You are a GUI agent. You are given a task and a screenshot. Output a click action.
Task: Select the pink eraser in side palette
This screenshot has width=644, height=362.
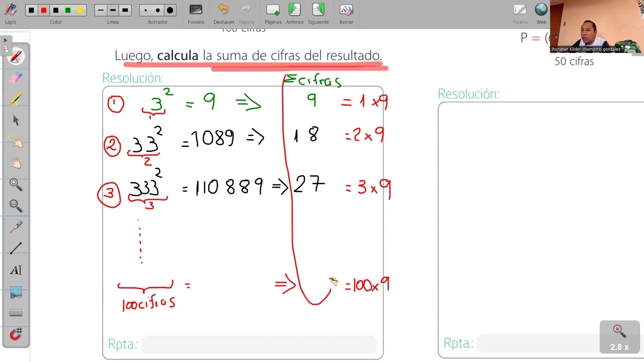pos(16,78)
